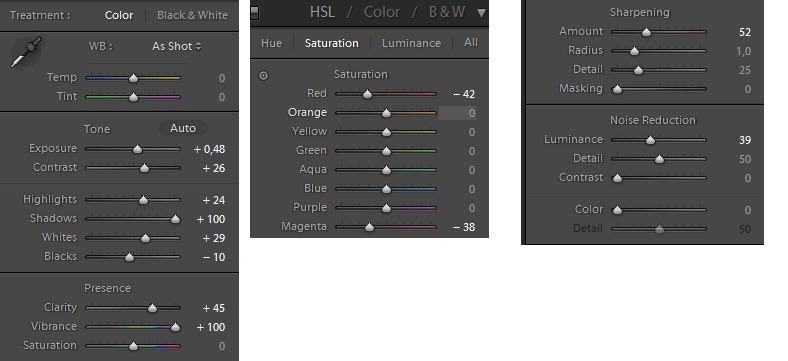788x361 pixels.
Task: Click the Clarity slider handle
Action: tap(152, 308)
